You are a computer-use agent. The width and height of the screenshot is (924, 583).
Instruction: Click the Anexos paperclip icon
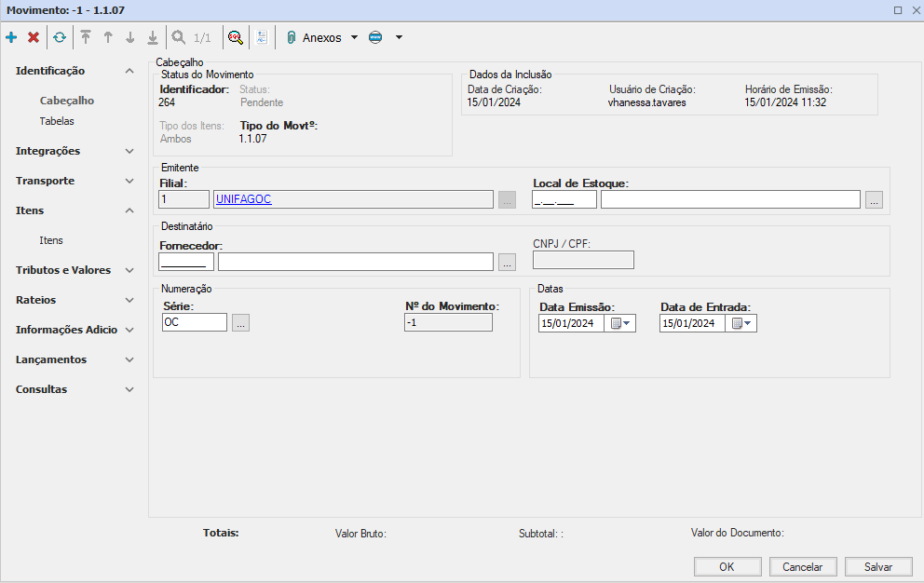click(291, 37)
